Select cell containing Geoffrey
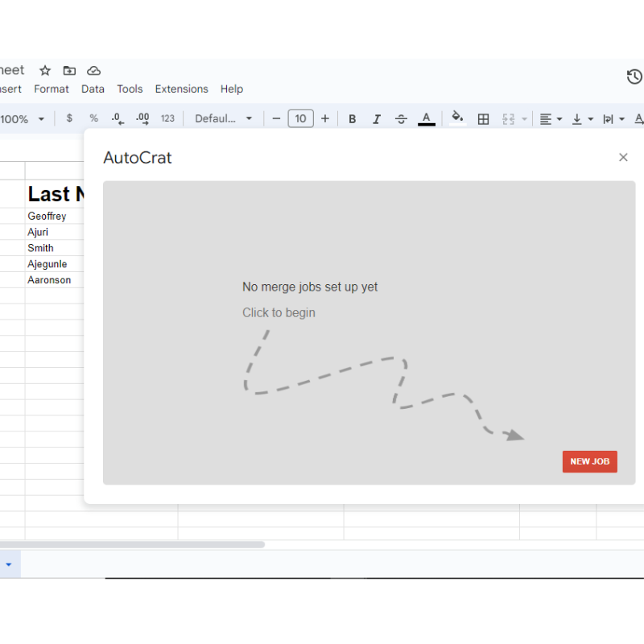Screen dimensions: 644x644 (54, 216)
